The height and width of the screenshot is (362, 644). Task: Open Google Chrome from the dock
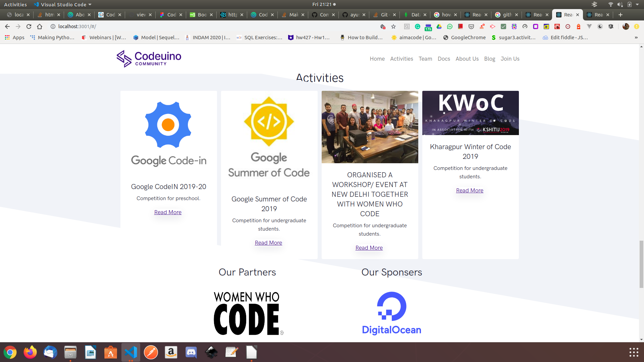(10, 352)
